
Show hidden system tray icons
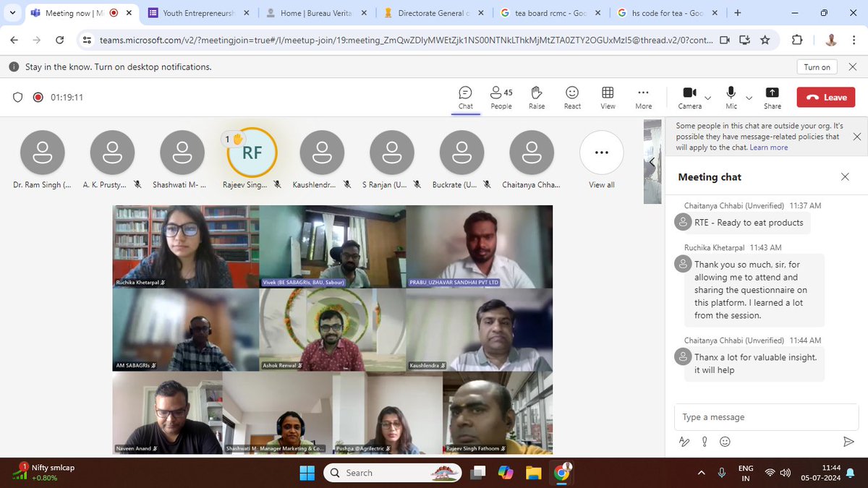tap(701, 472)
